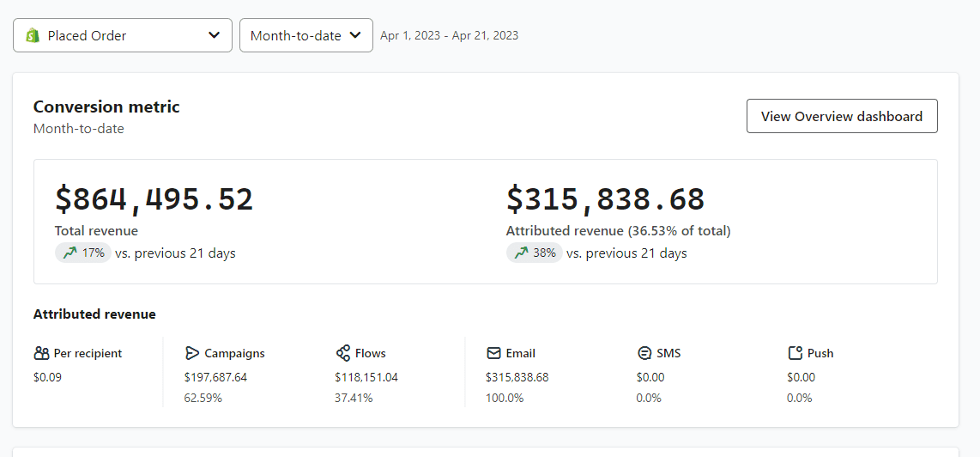
Task: Click the Flows revenue $118,151.04
Action: [x=366, y=377]
